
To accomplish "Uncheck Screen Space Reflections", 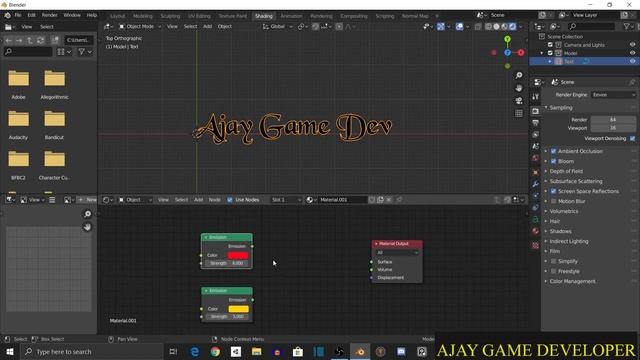I will pyautogui.click(x=553, y=191).
